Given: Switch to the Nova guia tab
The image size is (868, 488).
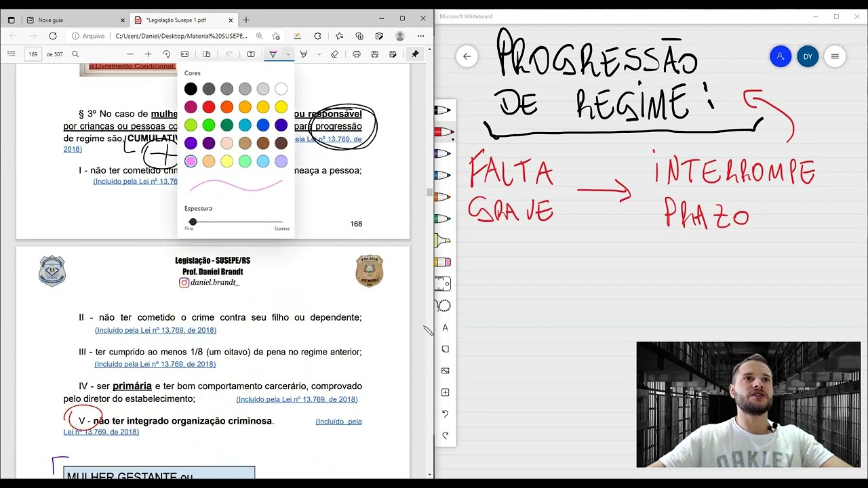Looking at the screenshot, I should pos(75,20).
